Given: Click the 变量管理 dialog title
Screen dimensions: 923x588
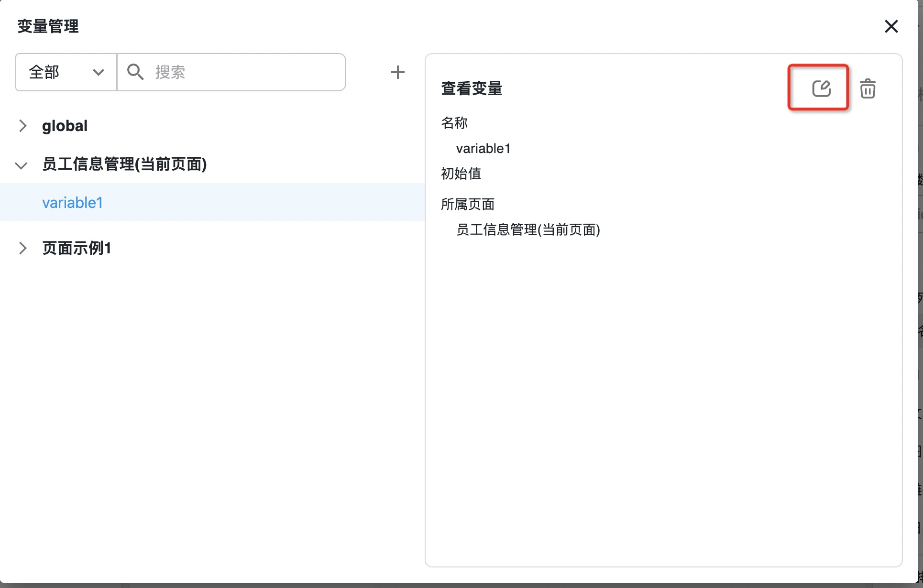Looking at the screenshot, I should click(48, 26).
